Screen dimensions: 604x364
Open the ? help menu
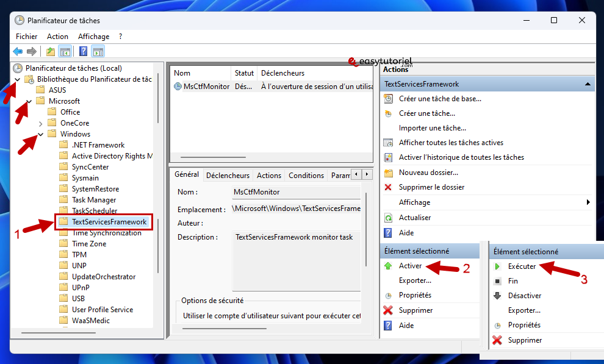121,37
